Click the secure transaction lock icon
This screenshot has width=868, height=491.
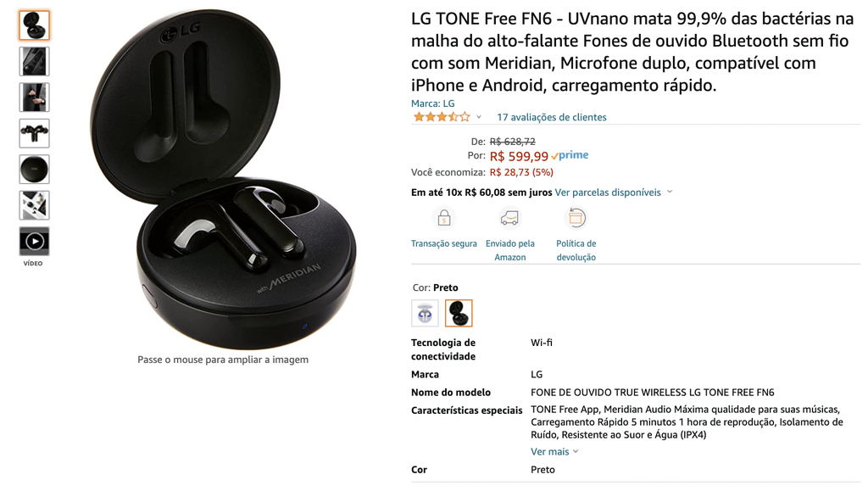click(x=444, y=218)
